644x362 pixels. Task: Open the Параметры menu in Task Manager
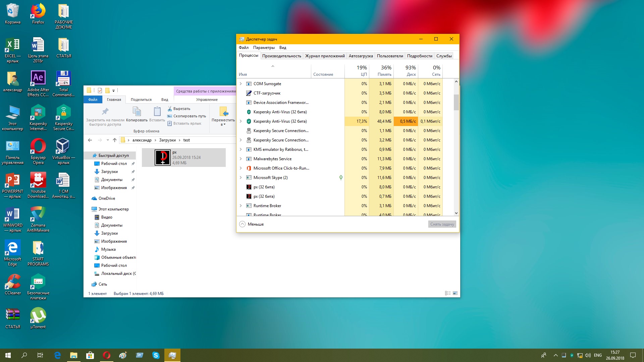click(x=264, y=48)
